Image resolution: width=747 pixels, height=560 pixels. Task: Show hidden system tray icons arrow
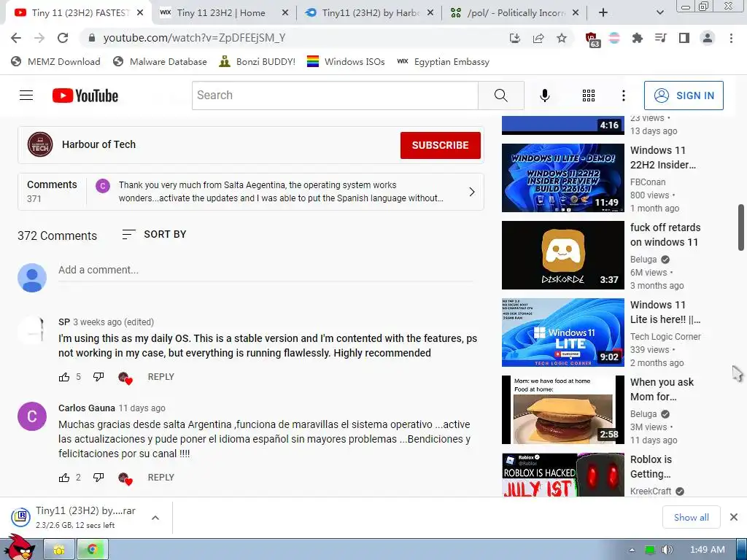pyautogui.click(x=632, y=550)
